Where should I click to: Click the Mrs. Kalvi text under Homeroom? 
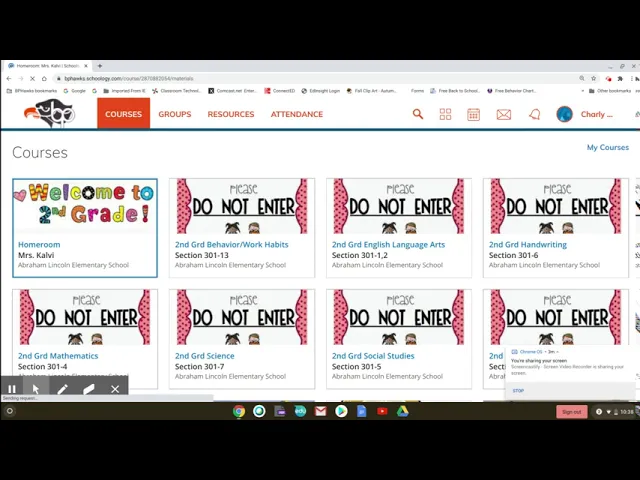click(x=36, y=255)
